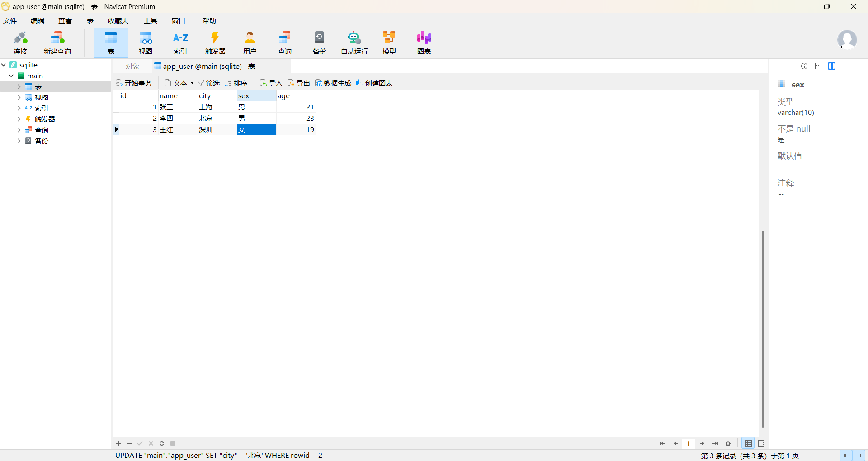Go to the first page of records
Image resolution: width=868 pixels, height=461 pixels.
pos(663,443)
